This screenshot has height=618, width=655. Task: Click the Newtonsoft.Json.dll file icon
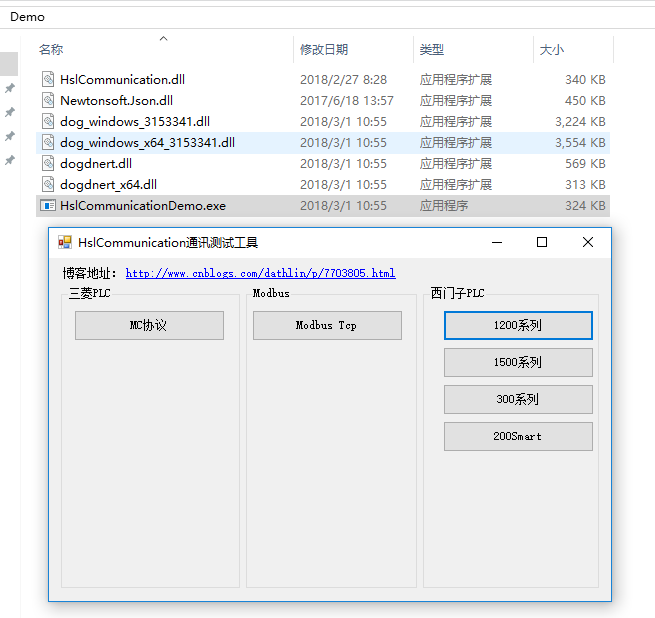click(x=48, y=100)
